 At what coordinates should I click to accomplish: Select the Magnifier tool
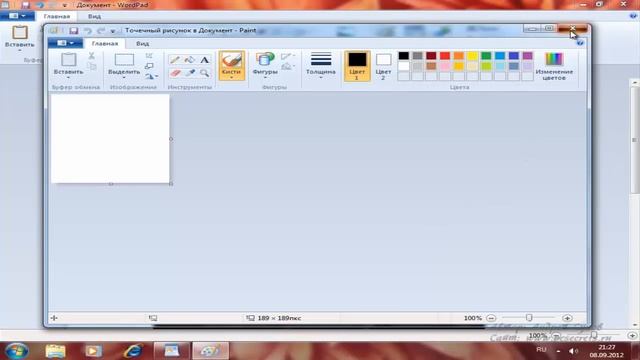[x=204, y=73]
